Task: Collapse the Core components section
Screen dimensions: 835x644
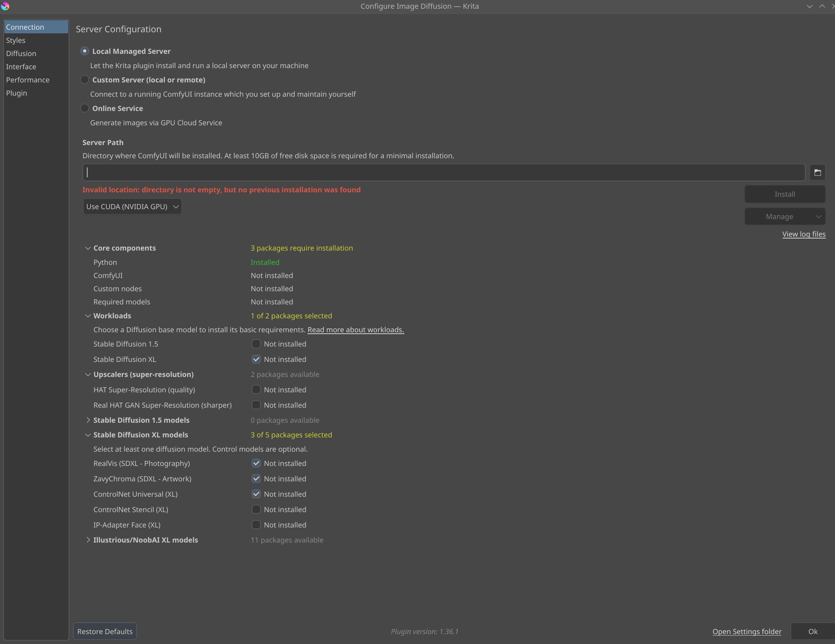Action: pyautogui.click(x=88, y=248)
